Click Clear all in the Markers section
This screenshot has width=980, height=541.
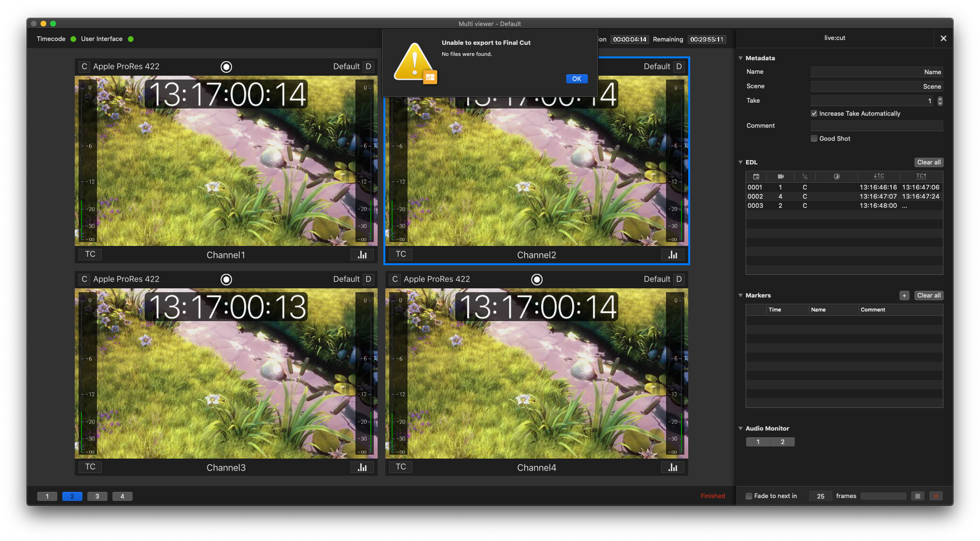(929, 296)
